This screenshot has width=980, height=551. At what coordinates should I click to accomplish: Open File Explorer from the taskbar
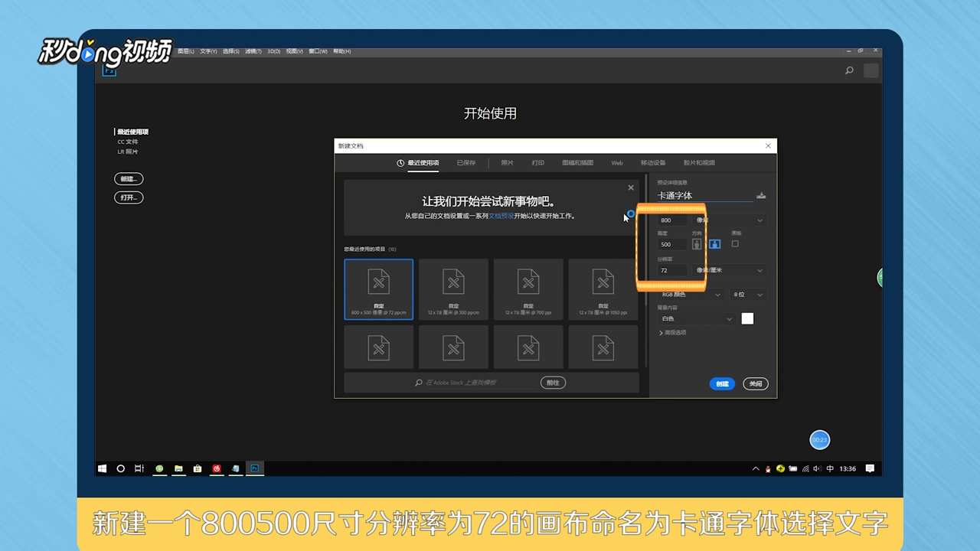coord(178,468)
